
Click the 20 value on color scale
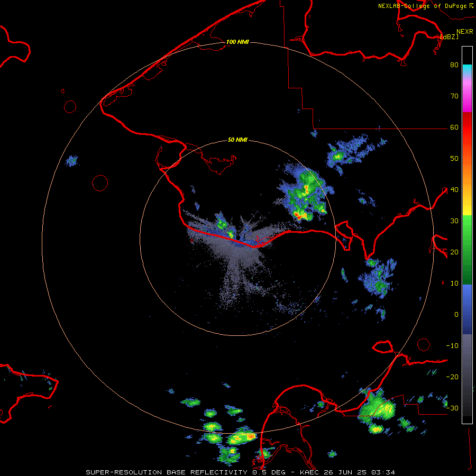[454, 252]
